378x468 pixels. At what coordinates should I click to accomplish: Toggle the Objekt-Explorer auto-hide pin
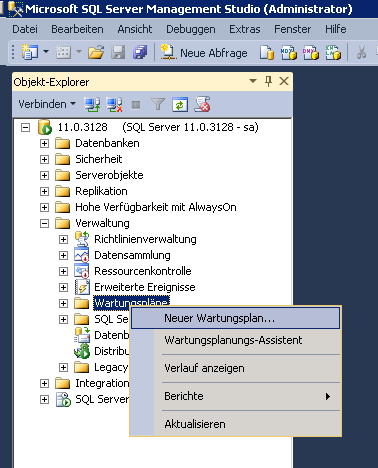268,81
